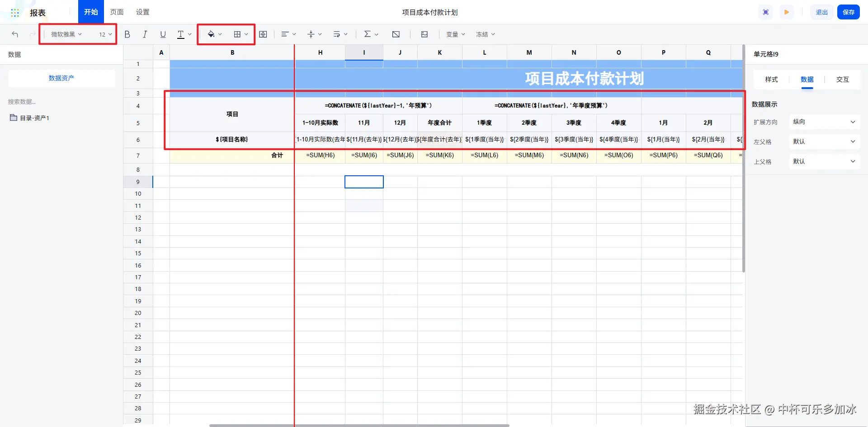Image resolution: width=868 pixels, height=427 pixels.
Task: Click the sigma formula icon
Action: (x=368, y=34)
